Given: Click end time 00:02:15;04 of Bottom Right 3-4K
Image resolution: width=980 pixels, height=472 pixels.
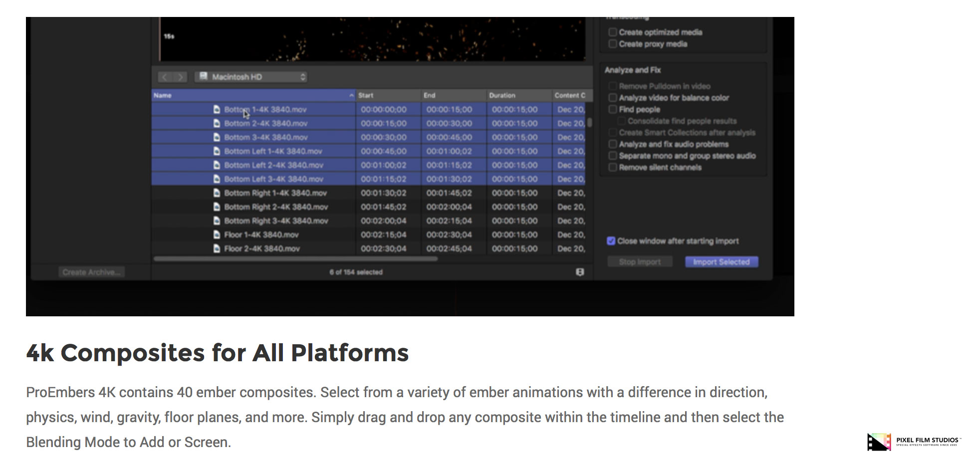Looking at the screenshot, I should click(449, 221).
